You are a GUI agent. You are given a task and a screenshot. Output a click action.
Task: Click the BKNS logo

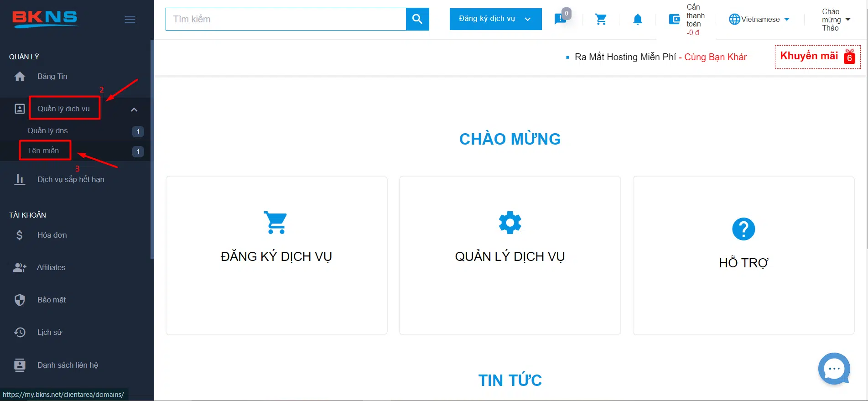(45, 19)
